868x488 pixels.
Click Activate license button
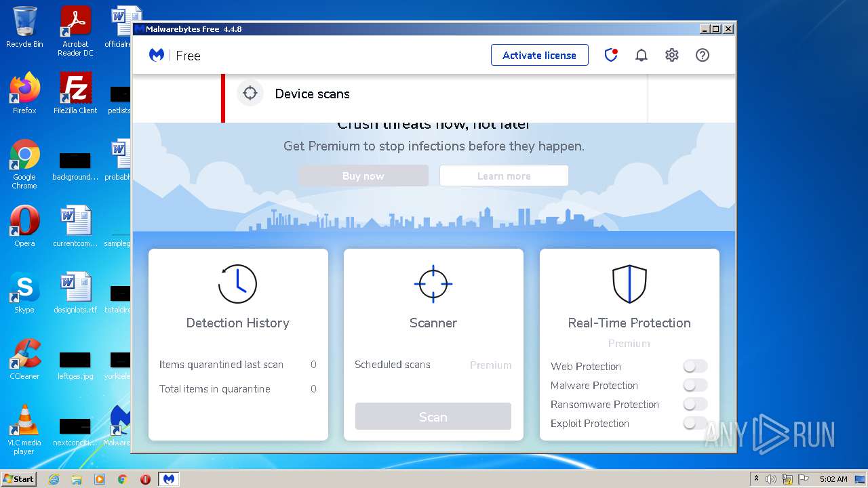pos(540,55)
